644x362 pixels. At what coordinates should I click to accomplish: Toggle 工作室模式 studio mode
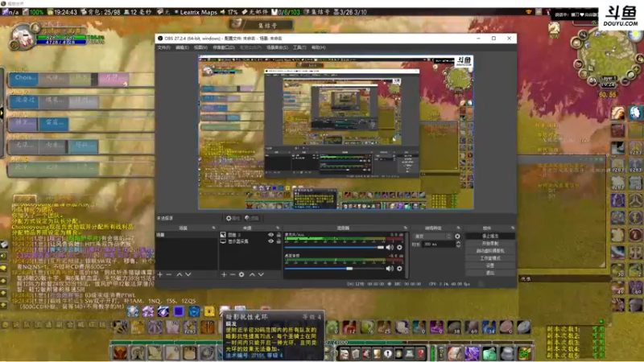pyautogui.click(x=490, y=258)
